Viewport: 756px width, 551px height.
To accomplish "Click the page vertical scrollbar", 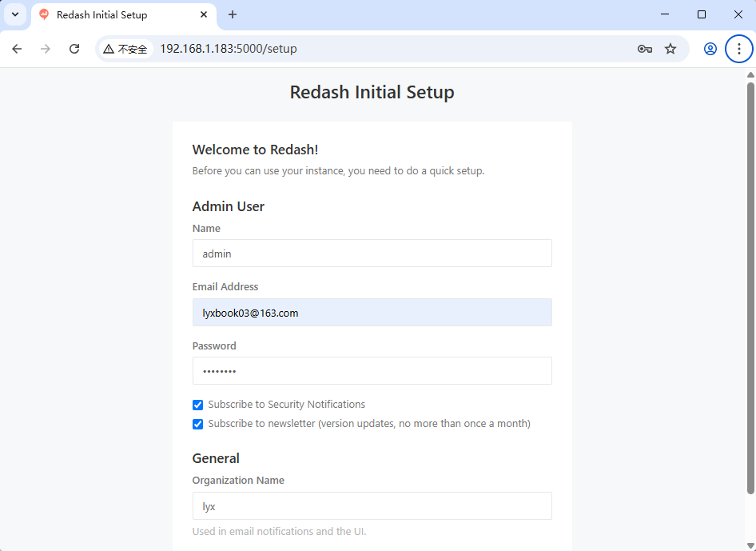I will [x=750, y=288].
